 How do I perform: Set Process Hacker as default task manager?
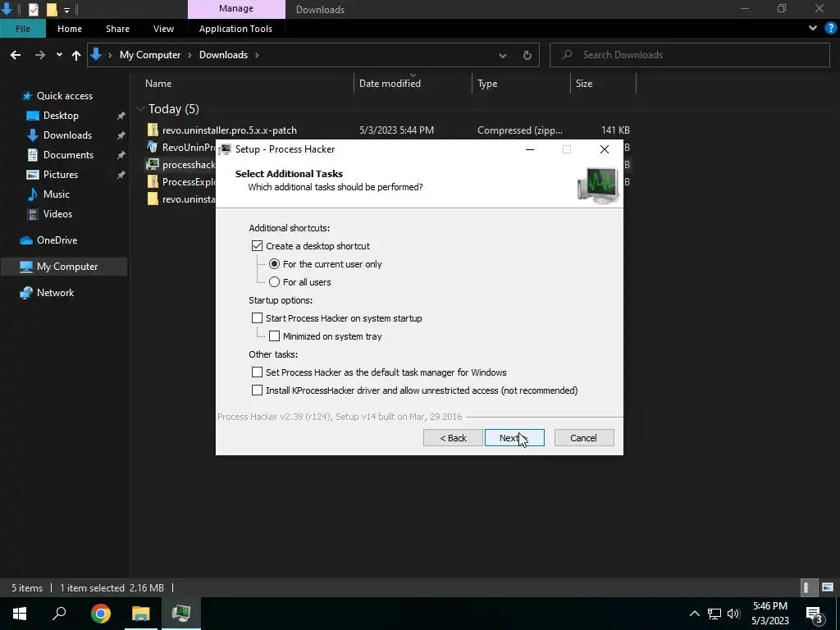click(x=257, y=372)
